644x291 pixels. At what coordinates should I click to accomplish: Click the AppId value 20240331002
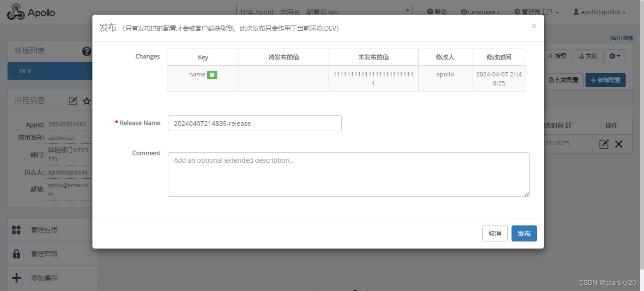[67, 125]
